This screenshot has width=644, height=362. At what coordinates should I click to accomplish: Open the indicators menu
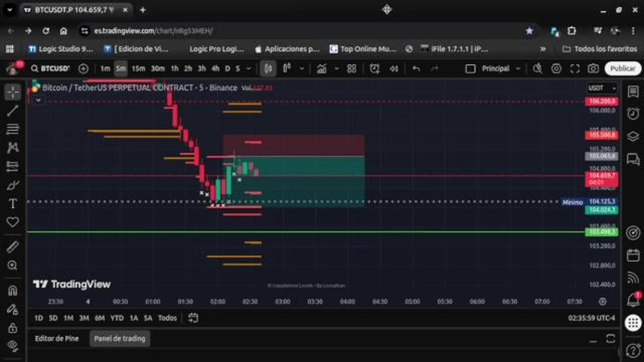(322, 68)
